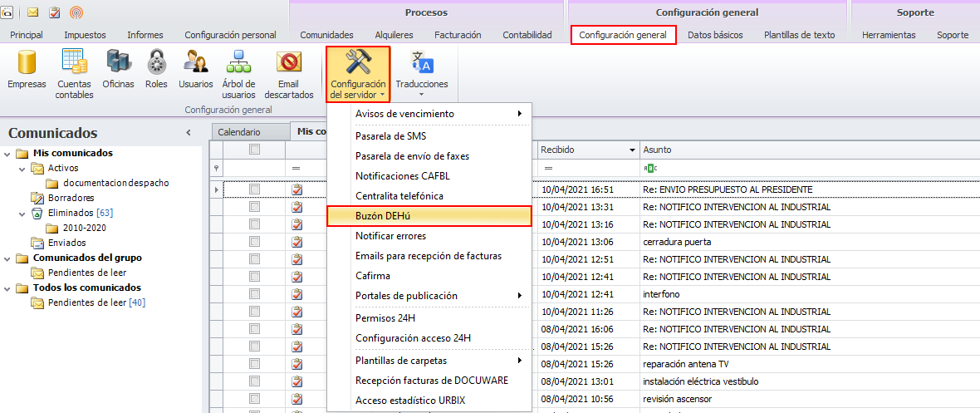Open documentaciondespacho folder
The image size is (980, 413).
[116, 184]
